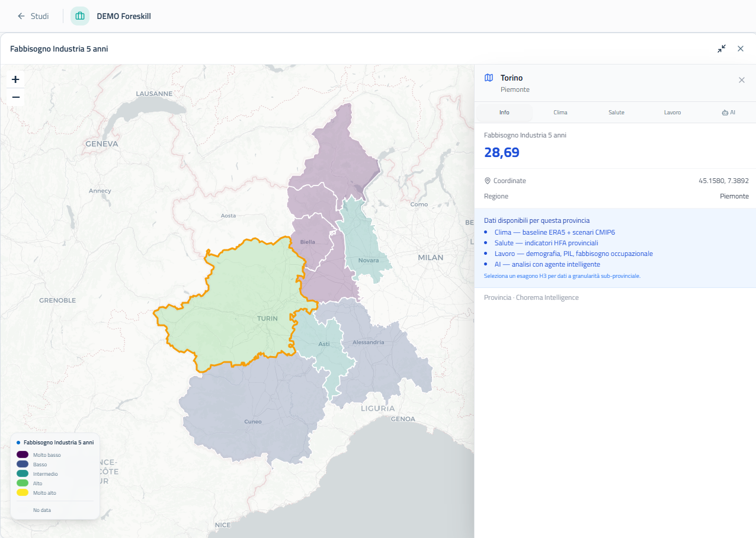
Task: Switch to the Info tab
Action: coord(504,112)
